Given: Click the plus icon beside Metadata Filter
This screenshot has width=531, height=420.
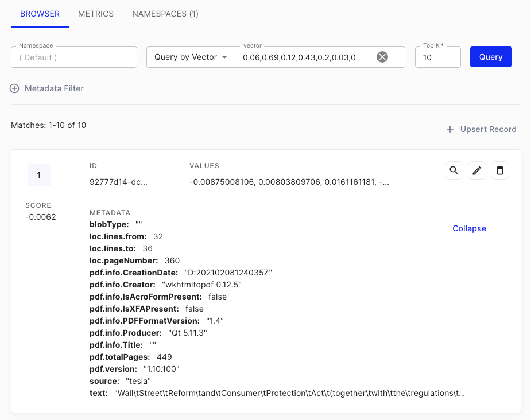Looking at the screenshot, I should [15, 88].
